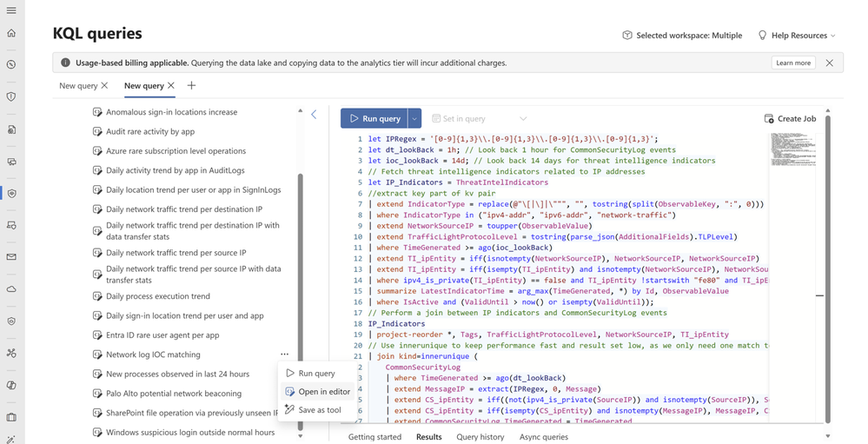Open the Results tab
868x444 pixels.
pyautogui.click(x=429, y=437)
